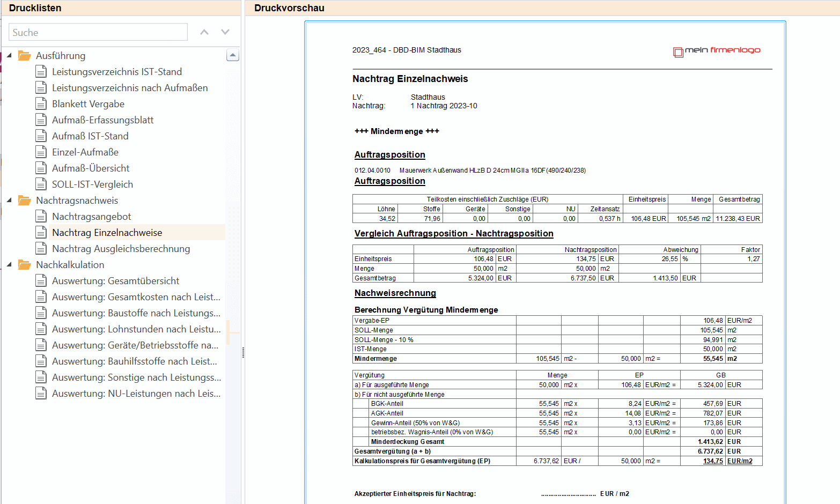Viewport: 840px width, 504px height.
Task: Open Auswertung: Gesamtkosten nach Leist... print list
Action: (136, 297)
